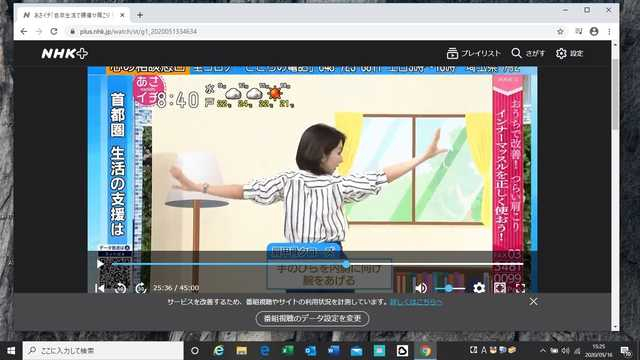Open the player settings gear
The height and width of the screenshot is (360, 640).
pyautogui.click(x=479, y=288)
